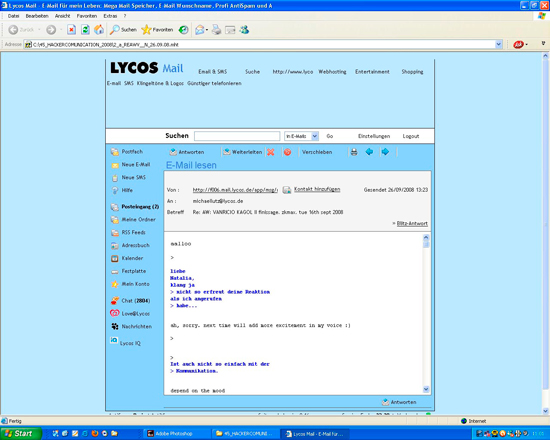
Task: Click Antworten in the mail toolbar
Action: point(187,152)
